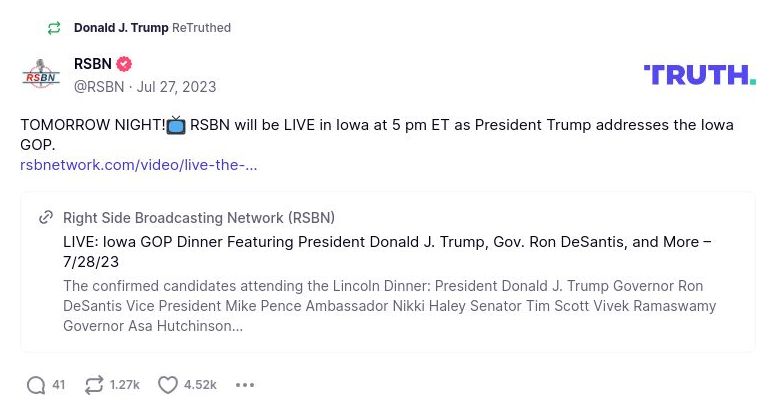Click the link preview description text
The height and width of the screenshot is (415, 777).
click(x=389, y=306)
